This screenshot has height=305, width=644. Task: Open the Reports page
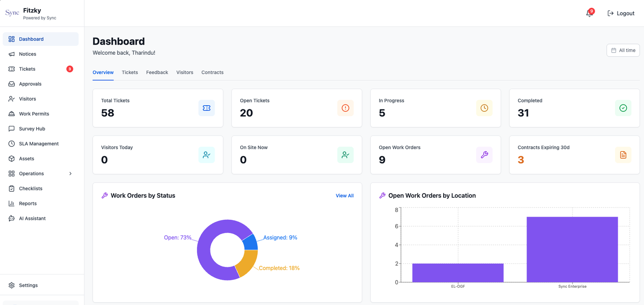click(41, 203)
